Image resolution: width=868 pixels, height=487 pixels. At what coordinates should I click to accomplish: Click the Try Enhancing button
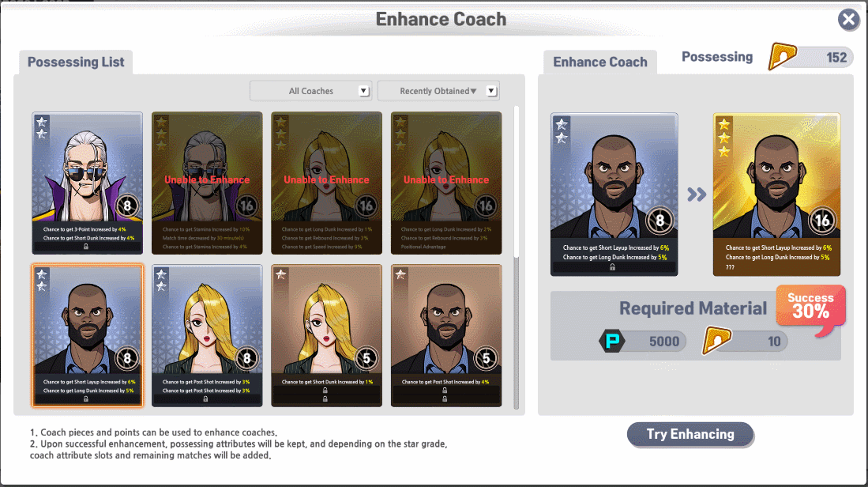690,434
